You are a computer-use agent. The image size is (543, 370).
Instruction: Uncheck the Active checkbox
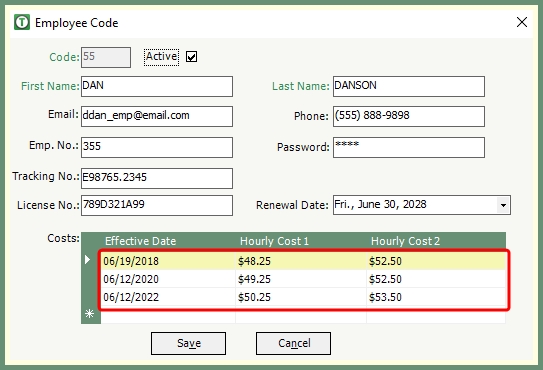pos(192,56)
